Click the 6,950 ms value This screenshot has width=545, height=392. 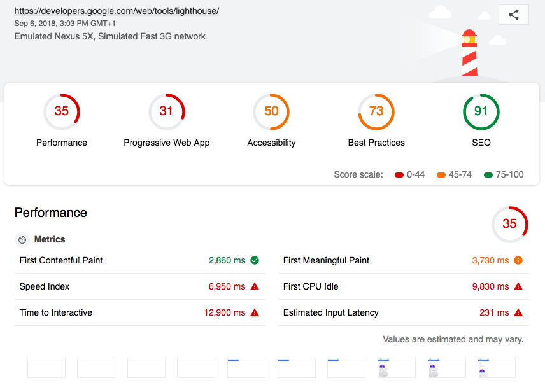227,286
